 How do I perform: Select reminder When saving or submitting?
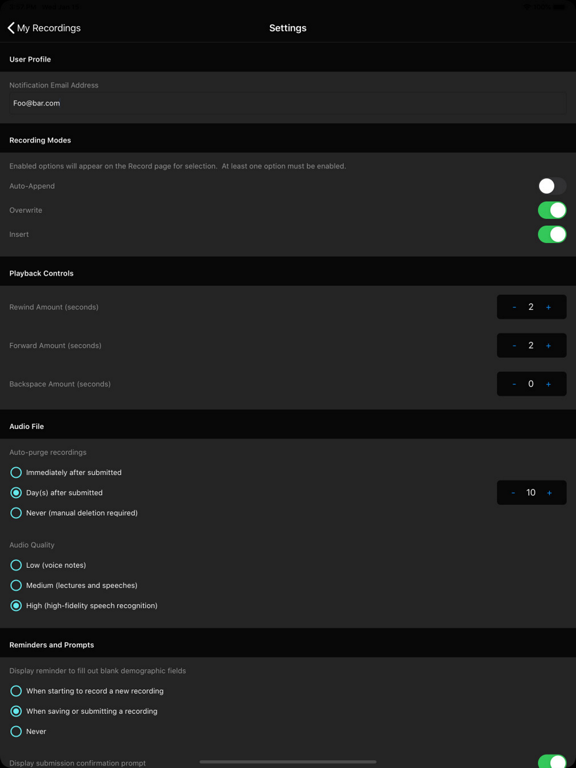(x=84, y=711)
